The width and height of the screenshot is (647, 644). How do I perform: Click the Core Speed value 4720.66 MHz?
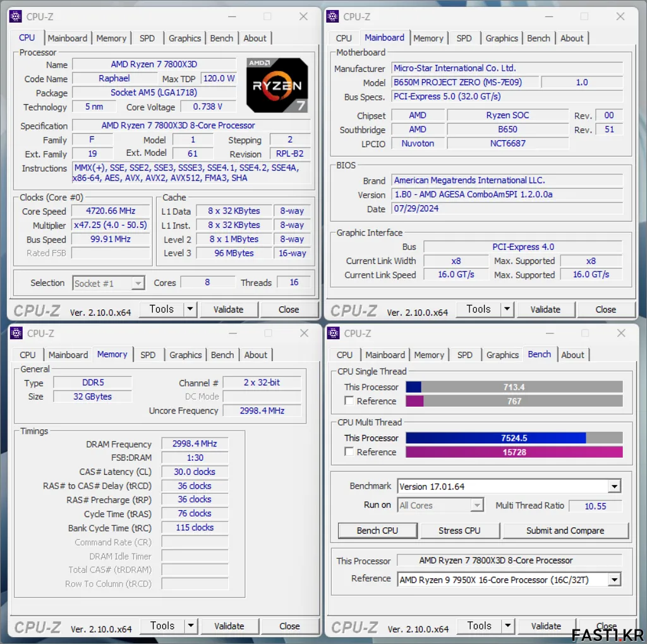(111, 211)
